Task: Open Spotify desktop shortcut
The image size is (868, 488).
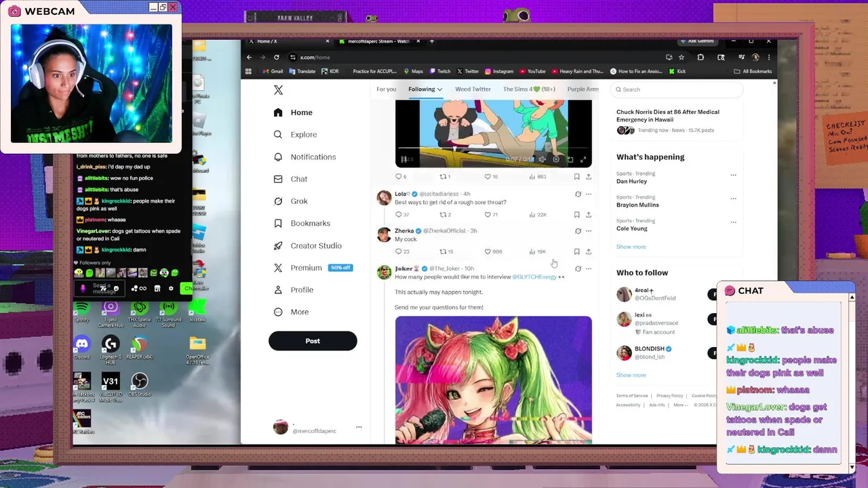Action: click(x=82, y=310)
